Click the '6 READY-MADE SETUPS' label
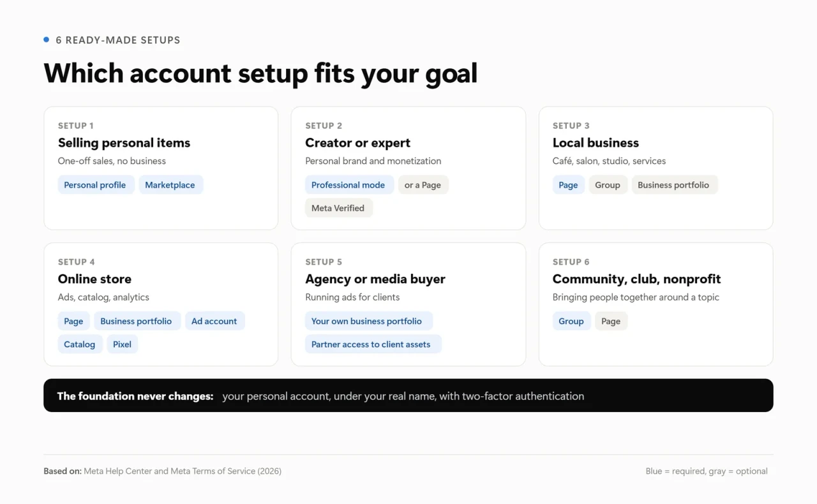Image resolution: width=817 pixels, height=504 pixels. pos(118,40)
